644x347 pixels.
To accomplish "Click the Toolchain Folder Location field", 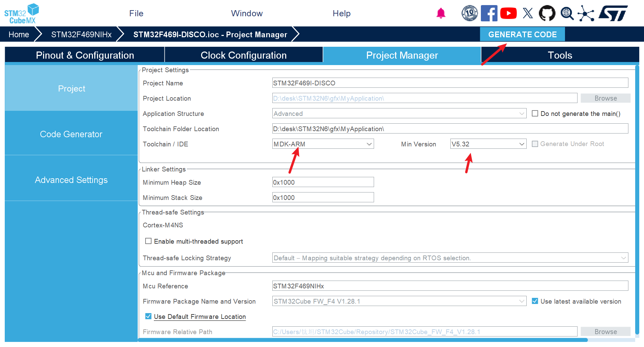I will 450,129.
